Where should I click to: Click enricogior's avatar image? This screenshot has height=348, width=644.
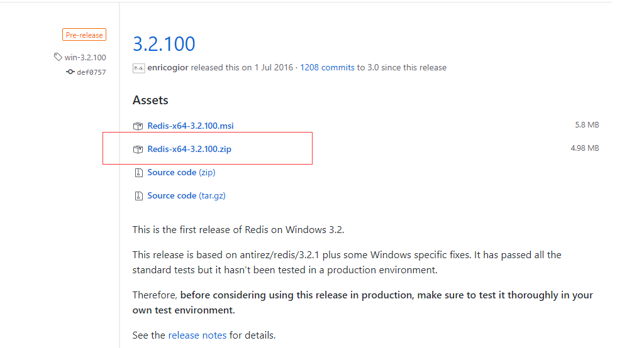[138, 68]
